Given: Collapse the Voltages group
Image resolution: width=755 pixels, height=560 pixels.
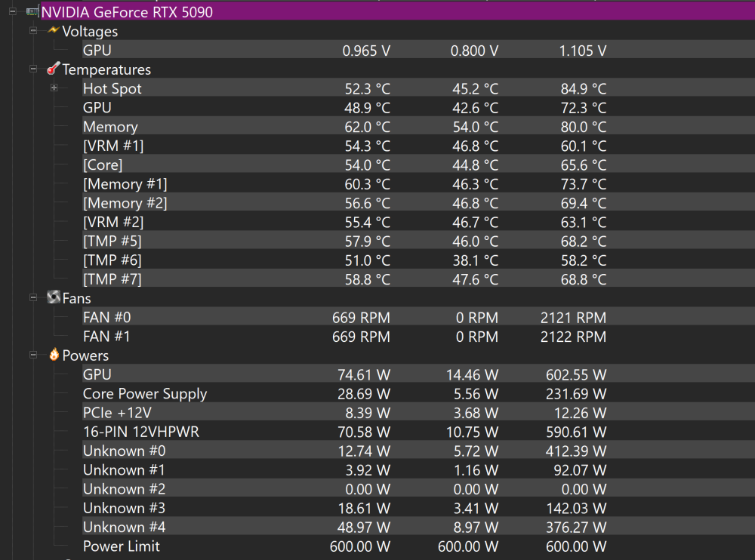Looking at the screenshot, I should tap(33, 31).
